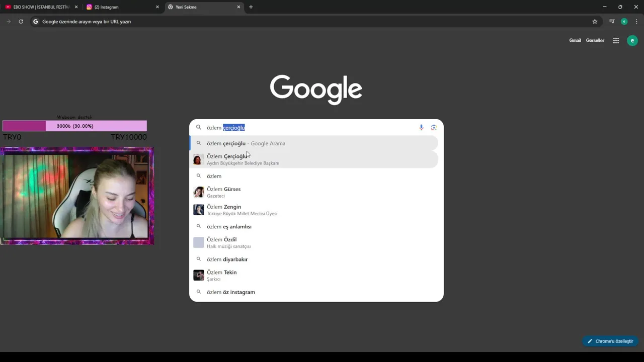
Task: Click the forward navigation arrow
Action: coord(9,22)
